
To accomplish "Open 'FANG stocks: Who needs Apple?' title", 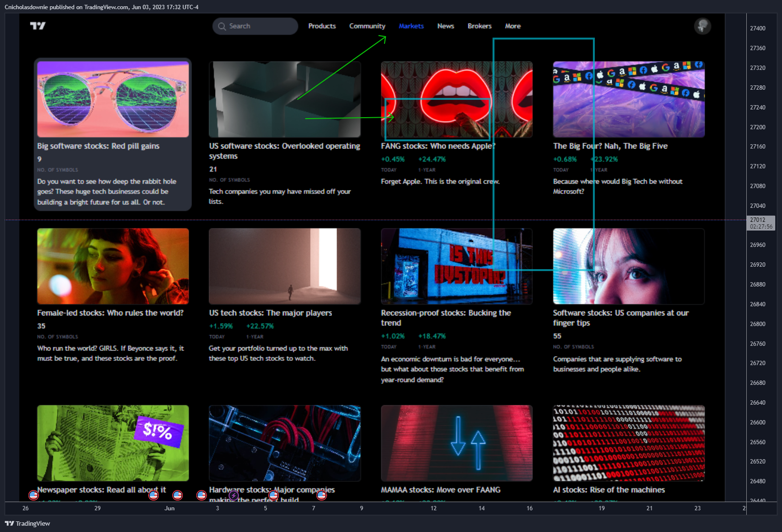I will click(x=438, y=146).
